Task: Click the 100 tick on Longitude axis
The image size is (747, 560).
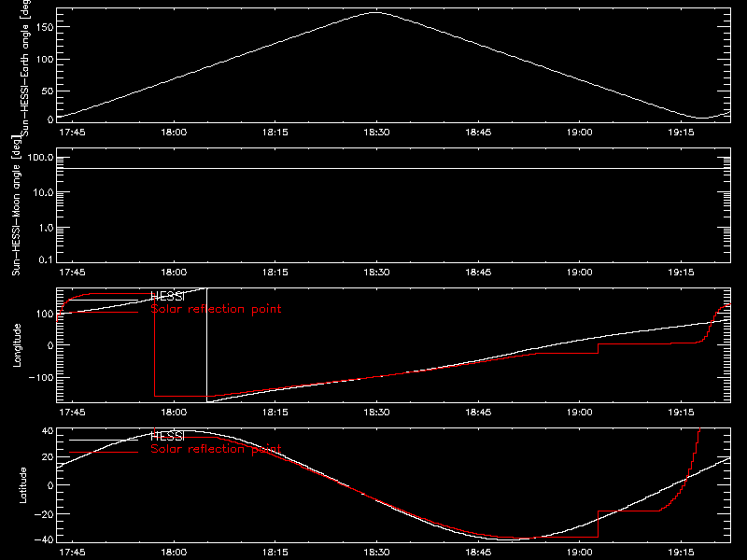Action: tap(44, 314)
